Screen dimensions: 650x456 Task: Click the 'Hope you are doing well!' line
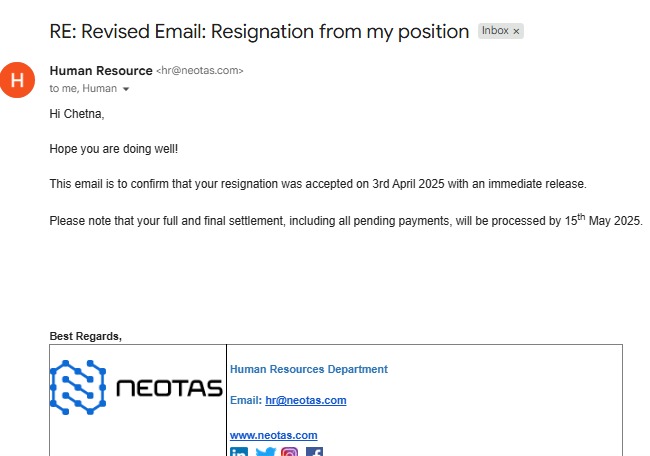click(x=114, y=149)
